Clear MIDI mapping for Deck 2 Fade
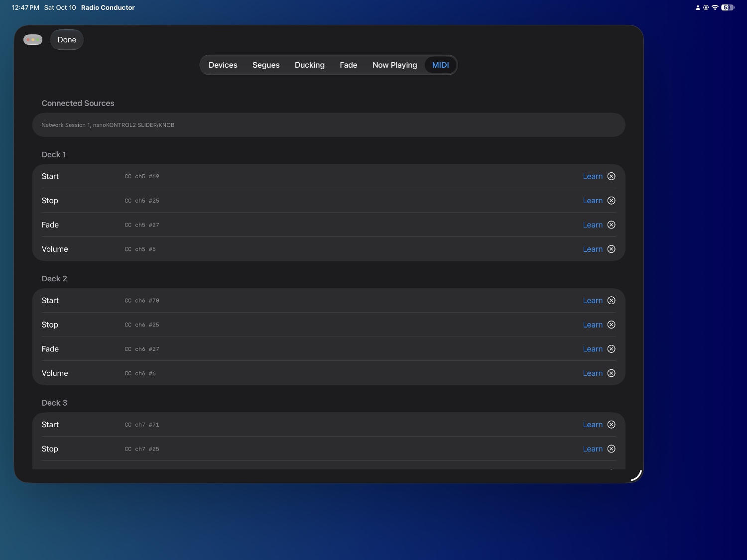Screen dimensions: 747x560 coord(612,349)
